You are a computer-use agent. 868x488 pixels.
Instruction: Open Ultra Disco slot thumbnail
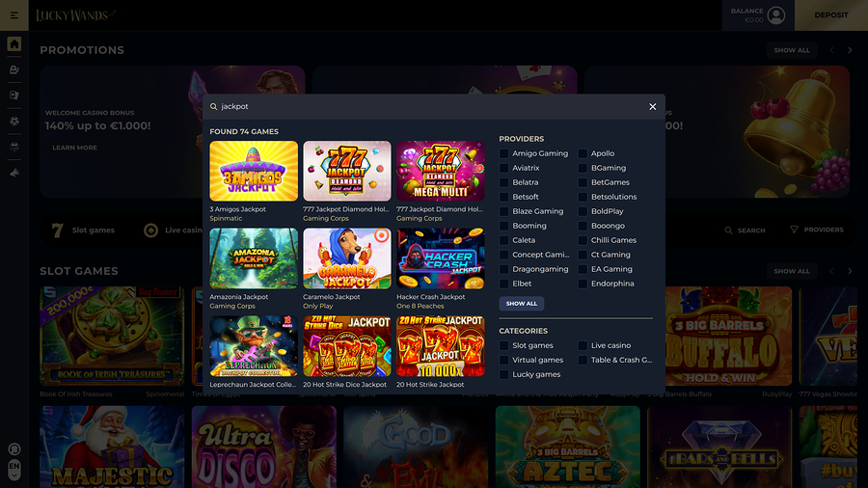click(x=264, y=447)
